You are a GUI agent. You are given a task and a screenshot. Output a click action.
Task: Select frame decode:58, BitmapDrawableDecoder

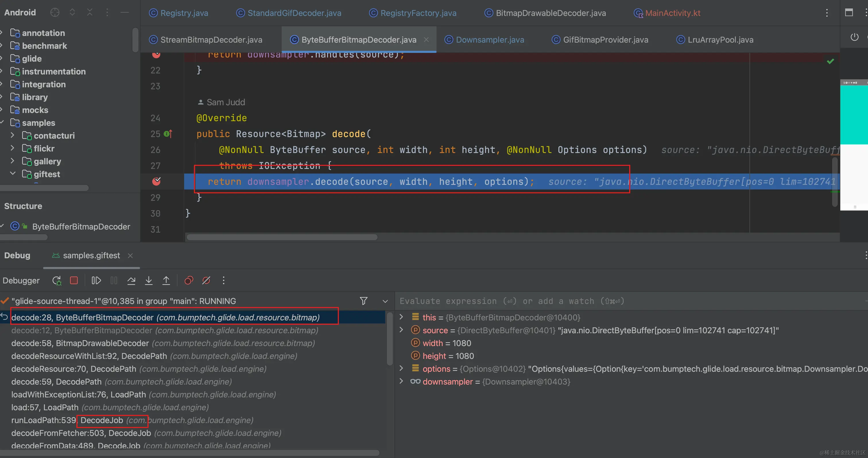click(x=193, y=343)
